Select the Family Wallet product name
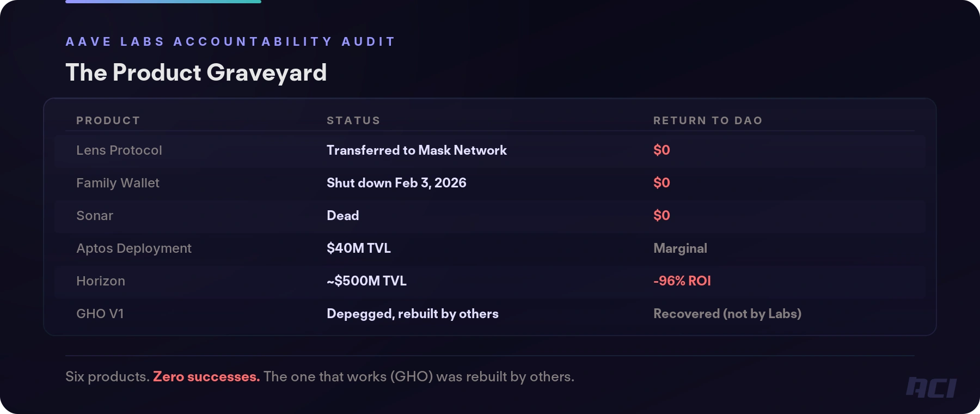The width and height of the screenshot is (980, 414). 118,183
